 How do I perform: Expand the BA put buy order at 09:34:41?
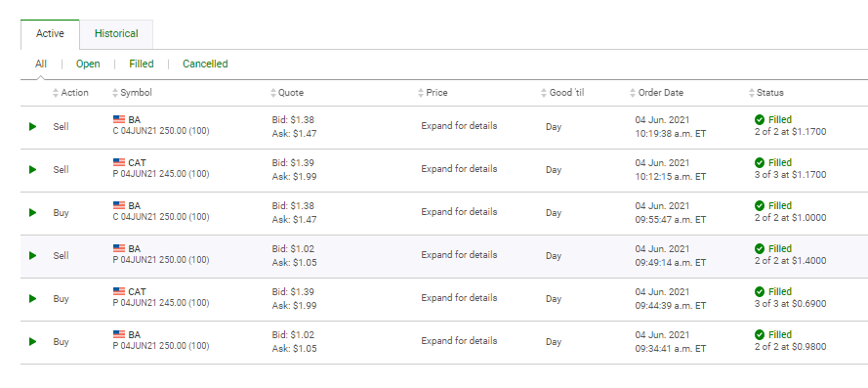click(x=32, y=341)
